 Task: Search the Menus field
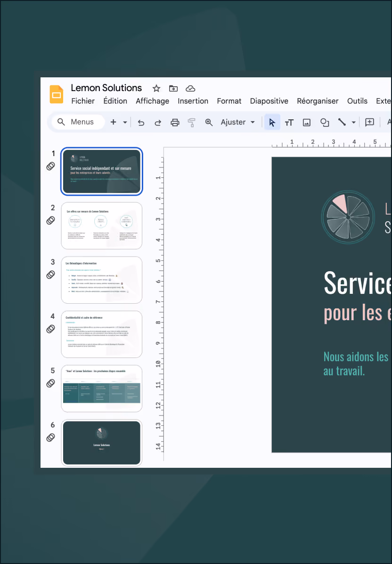click(78, 122)
